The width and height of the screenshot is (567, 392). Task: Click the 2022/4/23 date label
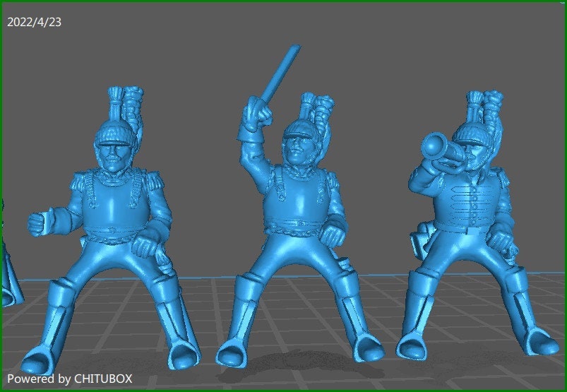click(34, 22)
